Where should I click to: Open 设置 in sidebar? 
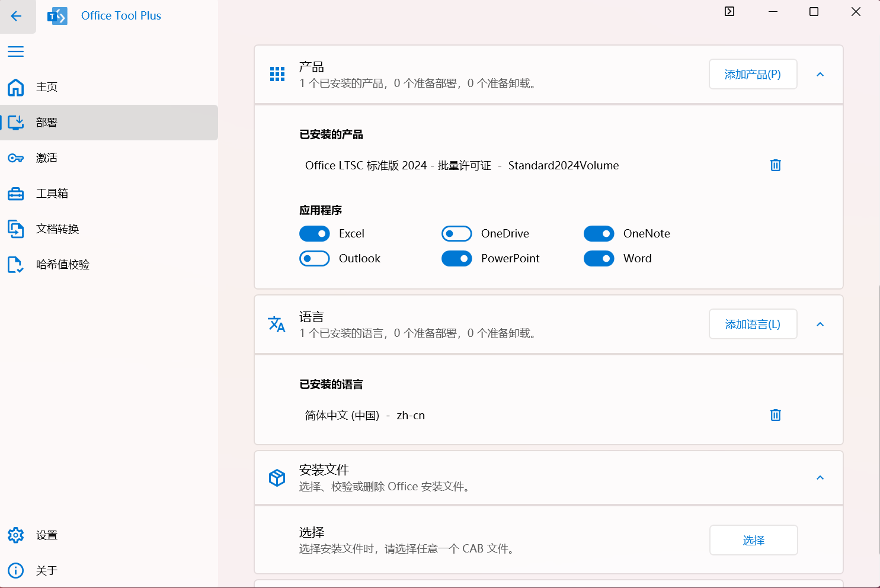coord(109,535)
